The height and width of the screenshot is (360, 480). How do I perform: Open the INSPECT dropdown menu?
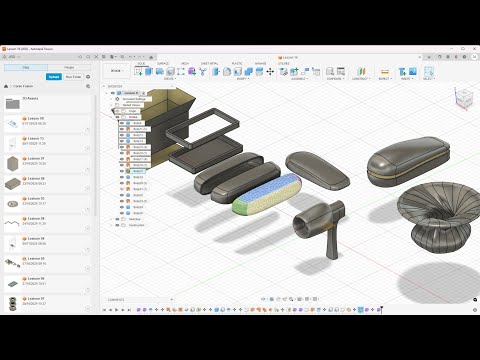pos(384,79)
